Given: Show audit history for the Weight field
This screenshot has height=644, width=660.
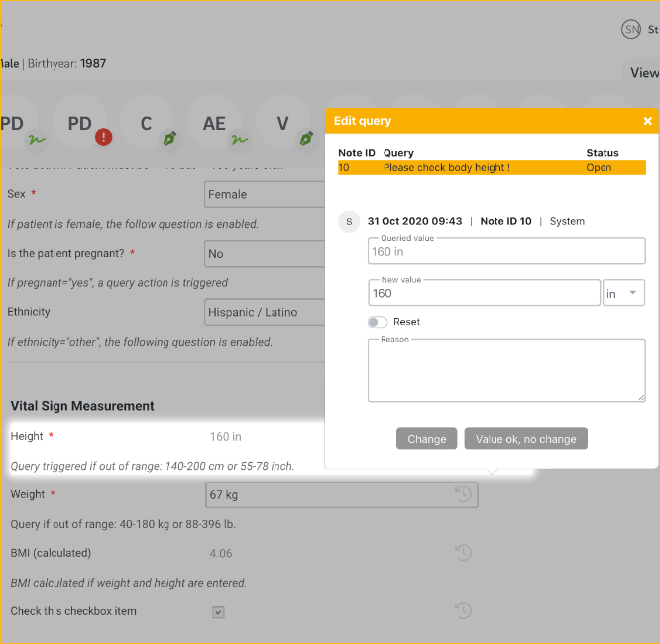Looking at the screenshot, I should click(x=463, y=494).
